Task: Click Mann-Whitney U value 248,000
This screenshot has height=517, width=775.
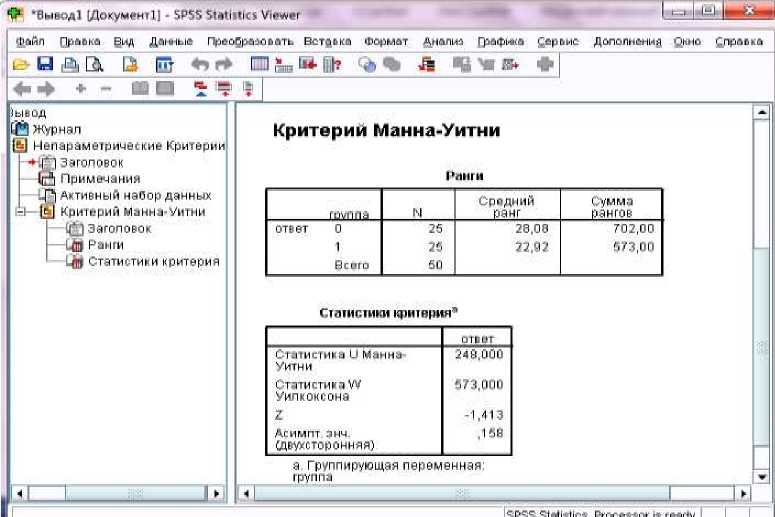Action: point(479,354)
